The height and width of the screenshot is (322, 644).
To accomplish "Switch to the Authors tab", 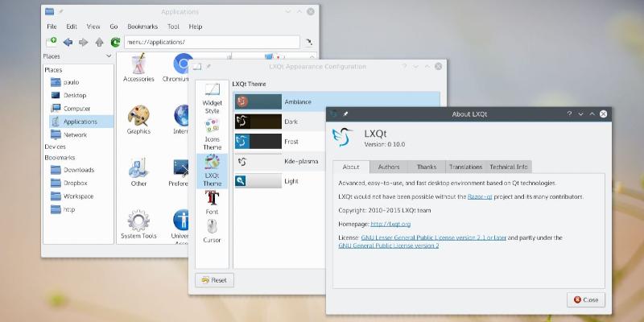I will pos(388,167).
